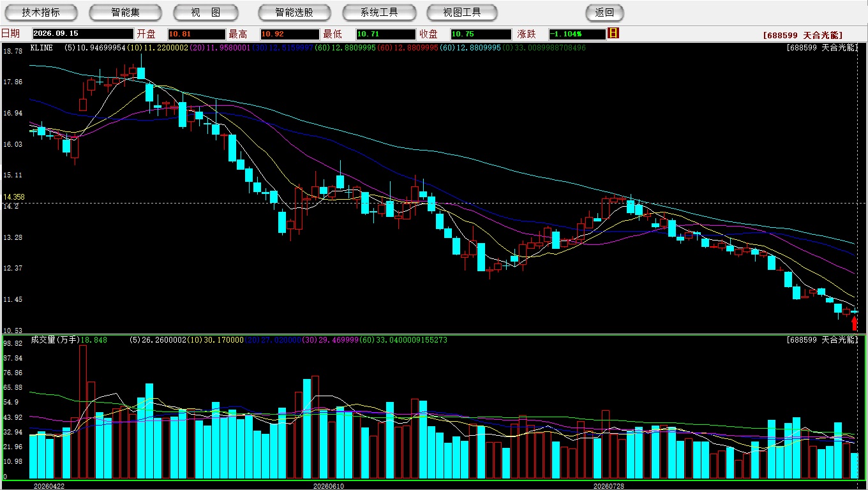Viewport: 868px width, 490px height.
Task: Open the 视图 button
Action: (x=206, y=12)
